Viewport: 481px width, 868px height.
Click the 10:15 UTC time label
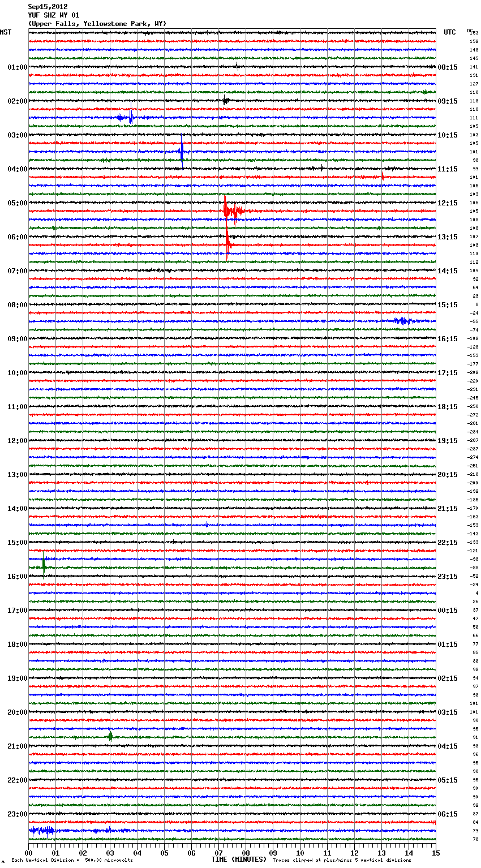pos(448,135)
